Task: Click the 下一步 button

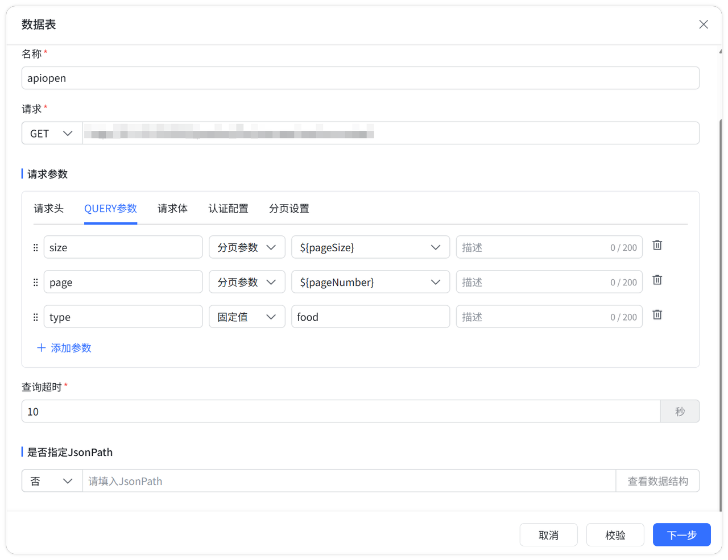Action: tap(681, 535)
